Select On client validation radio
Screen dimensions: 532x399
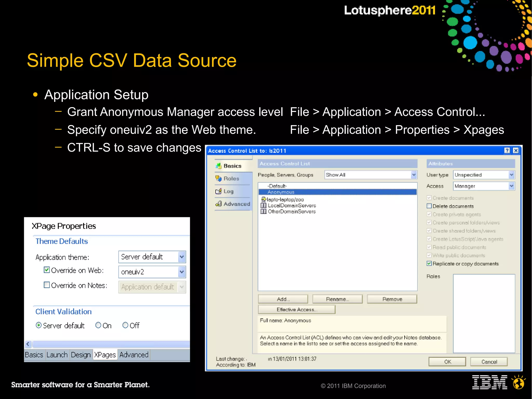click(x=98, y=325)
